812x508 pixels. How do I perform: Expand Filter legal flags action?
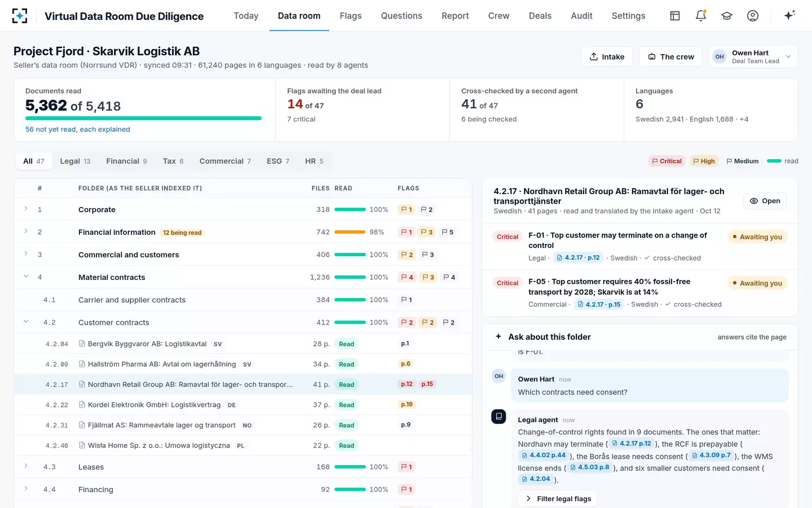558,499
